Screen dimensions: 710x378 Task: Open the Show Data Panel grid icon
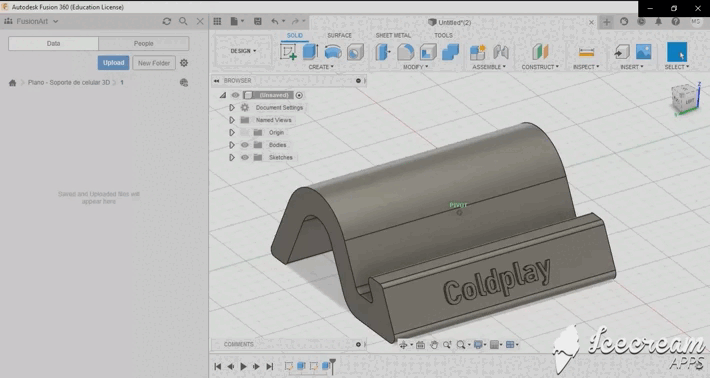coord(217,21)
